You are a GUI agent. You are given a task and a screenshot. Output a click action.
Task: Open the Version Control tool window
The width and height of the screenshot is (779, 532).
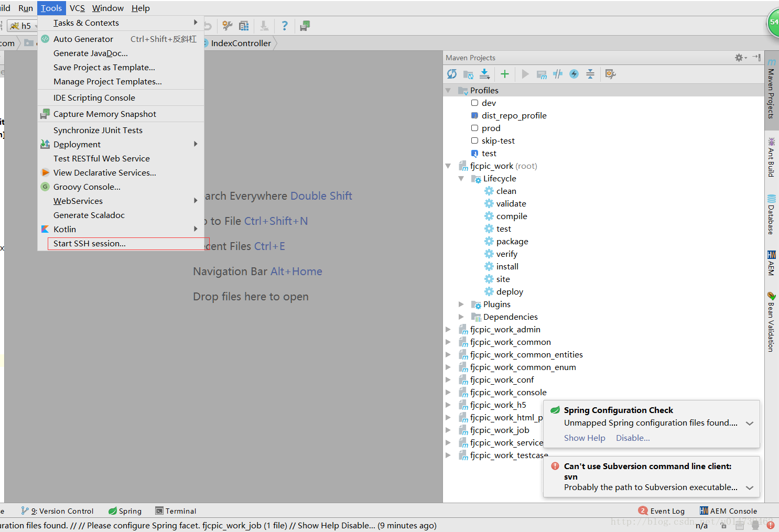pos(57,511)
